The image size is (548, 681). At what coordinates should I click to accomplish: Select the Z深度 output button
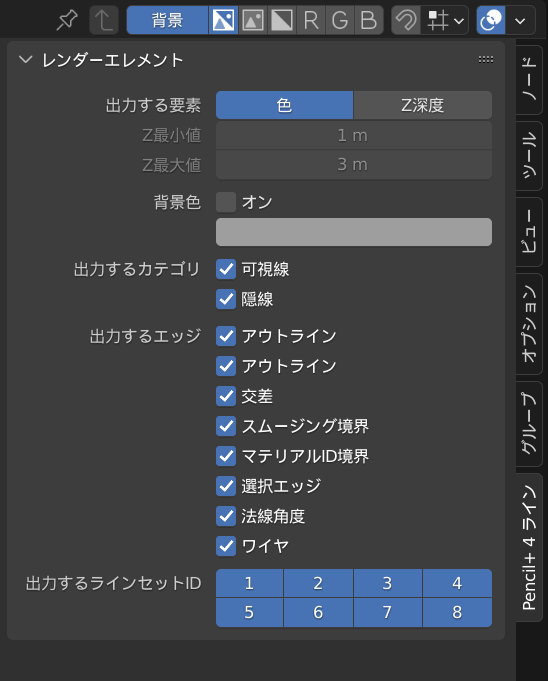(423, 105)
